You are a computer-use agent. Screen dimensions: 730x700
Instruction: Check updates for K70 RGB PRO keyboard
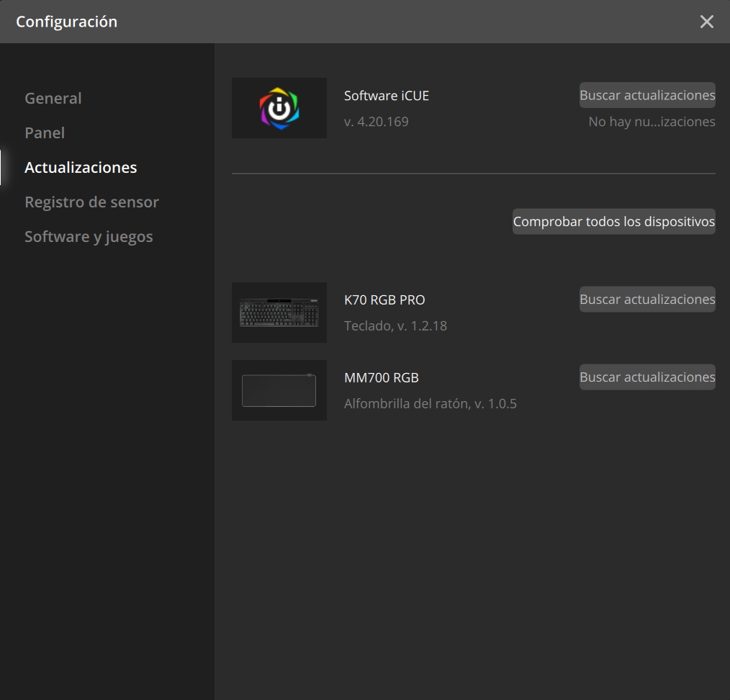pos(647,299)
